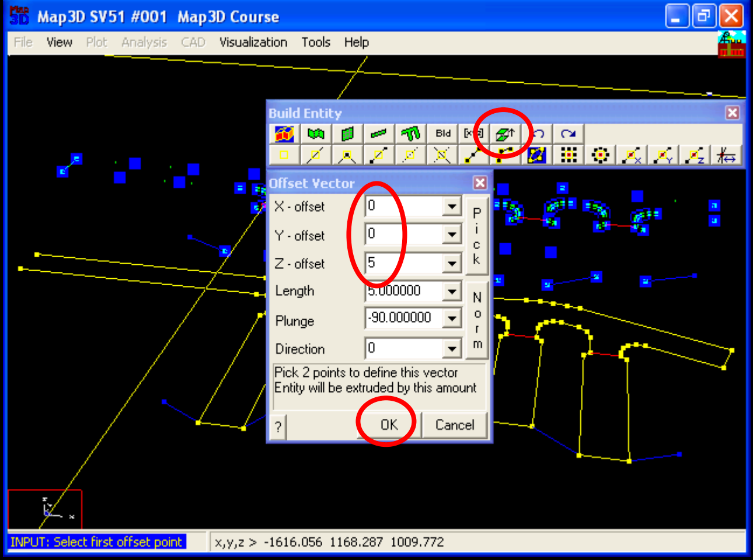Select the green vertical plane entity tool
Viewport: 753px width, 560px height.
347,134
